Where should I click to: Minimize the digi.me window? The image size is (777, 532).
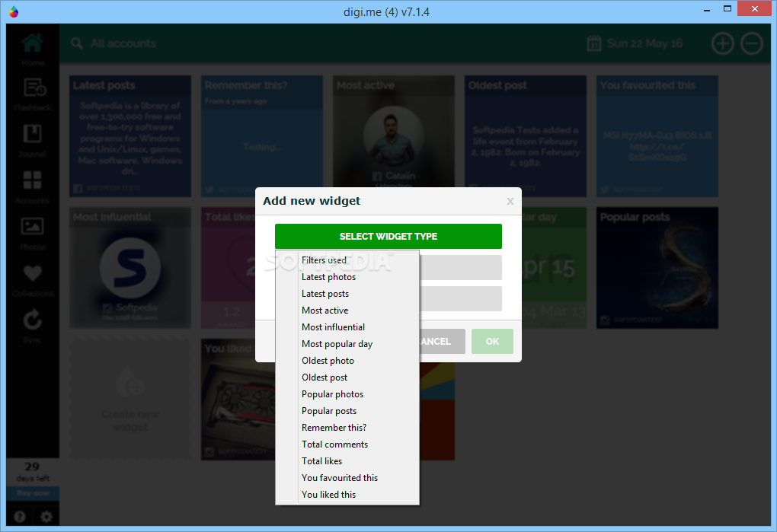[x=707, y=9]
